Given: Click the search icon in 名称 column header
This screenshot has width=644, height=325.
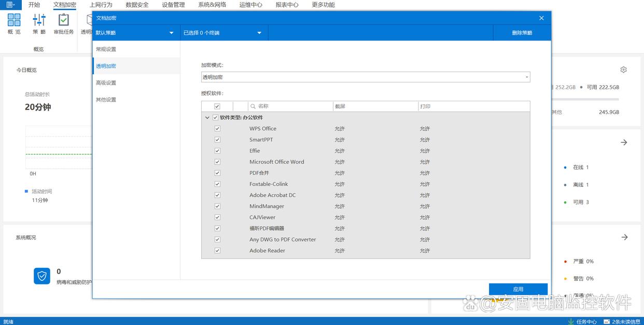Looking at the screenshot, I should (253, 106).
